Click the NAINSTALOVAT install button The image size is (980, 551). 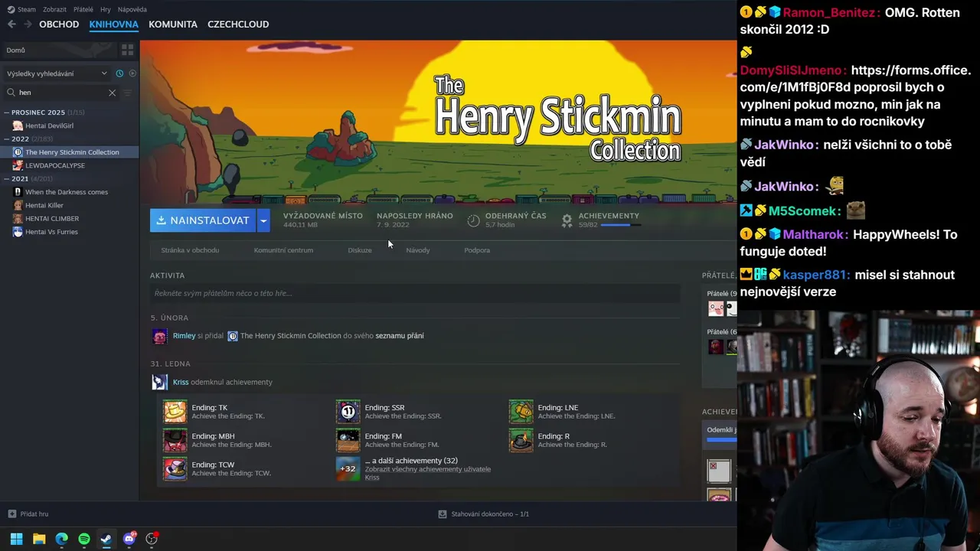(203, 220)
